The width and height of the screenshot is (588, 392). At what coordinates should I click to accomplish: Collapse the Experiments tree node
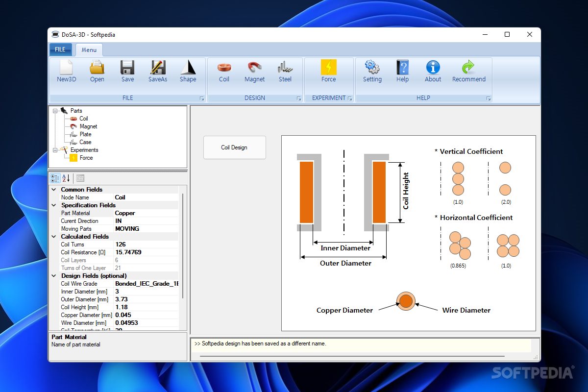(55, 150)
